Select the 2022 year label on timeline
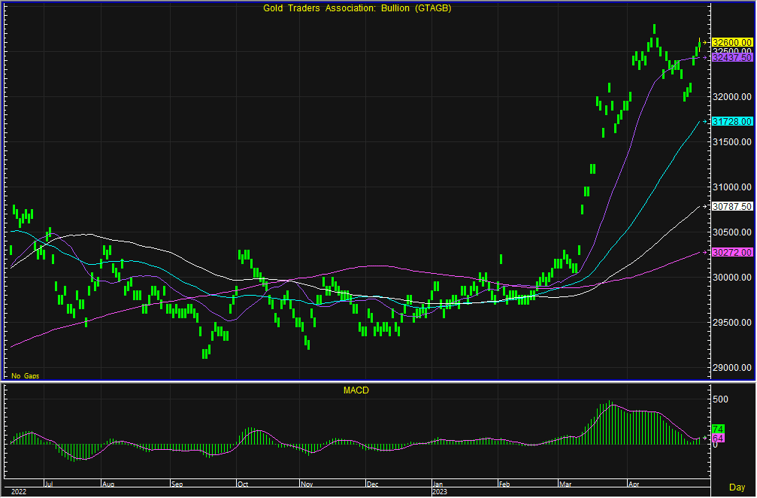This screenshot has height=498, width=757. [x=17, y=491]
